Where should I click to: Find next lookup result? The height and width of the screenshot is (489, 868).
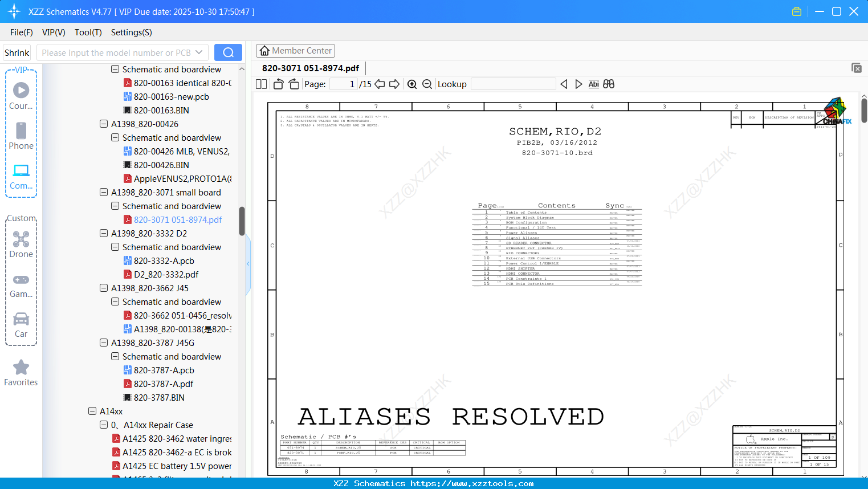click(578, 84)
